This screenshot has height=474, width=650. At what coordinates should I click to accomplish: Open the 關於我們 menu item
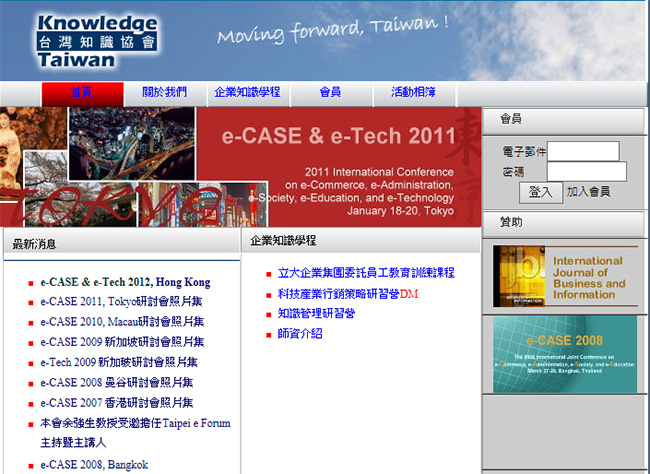point(164,93)
